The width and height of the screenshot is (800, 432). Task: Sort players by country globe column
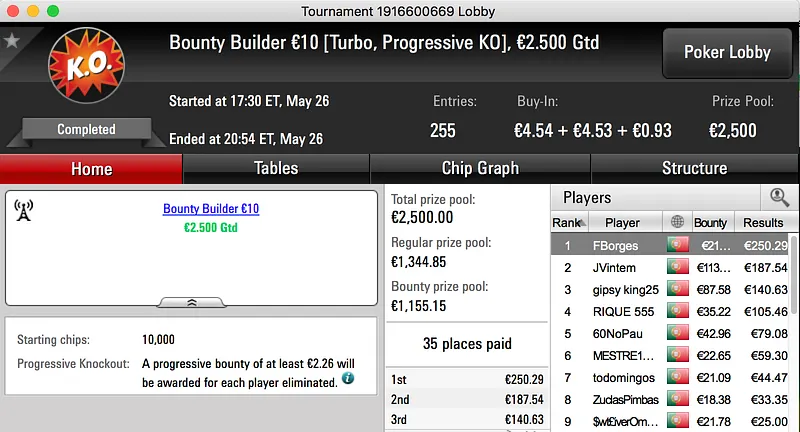[678, 222]
